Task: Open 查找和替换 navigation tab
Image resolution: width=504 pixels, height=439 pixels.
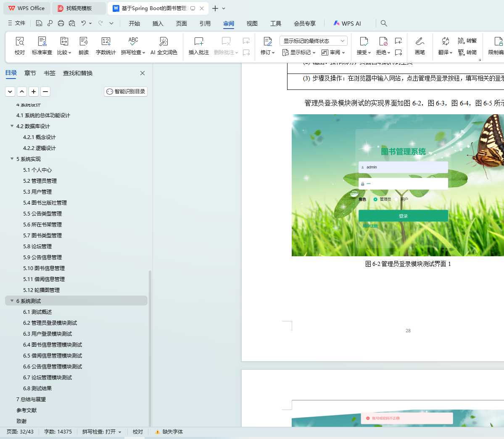Action: coord(78,73)
